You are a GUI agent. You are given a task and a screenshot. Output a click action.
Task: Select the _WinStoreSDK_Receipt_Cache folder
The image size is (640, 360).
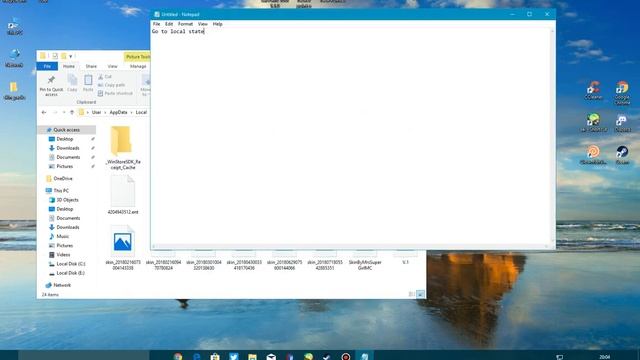(122, 148)
